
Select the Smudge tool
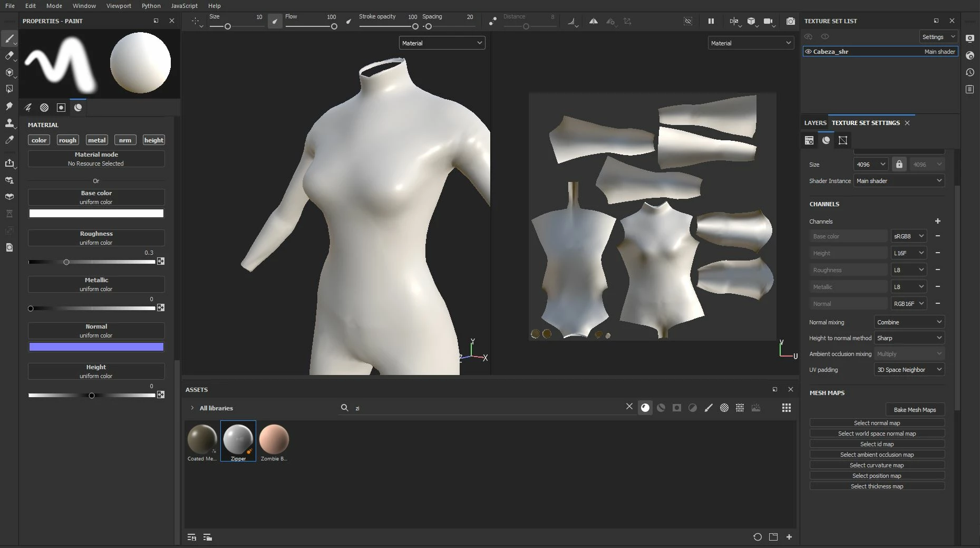coord(9,106)
